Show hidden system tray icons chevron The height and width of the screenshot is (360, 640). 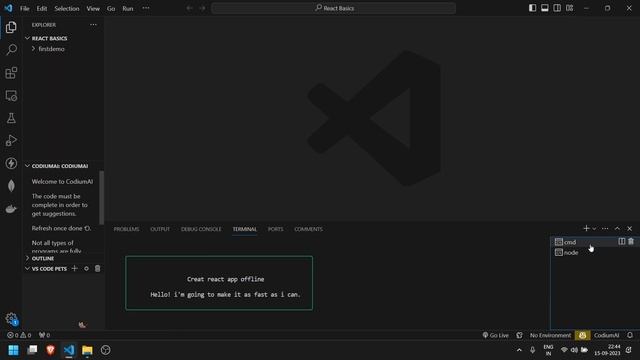pos(519,350)
